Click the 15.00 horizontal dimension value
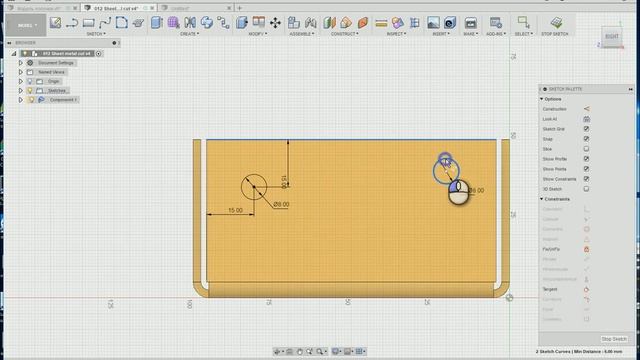 click(x=235, y=210)
